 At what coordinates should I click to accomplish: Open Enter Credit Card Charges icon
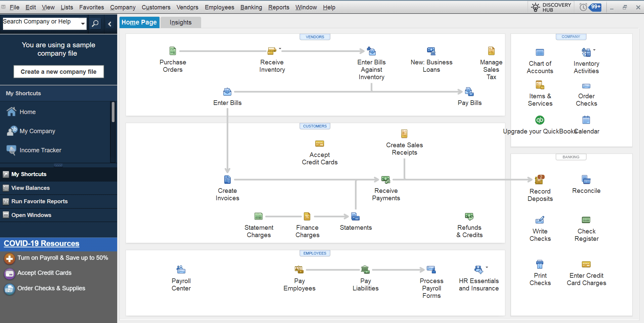(586, 264)
